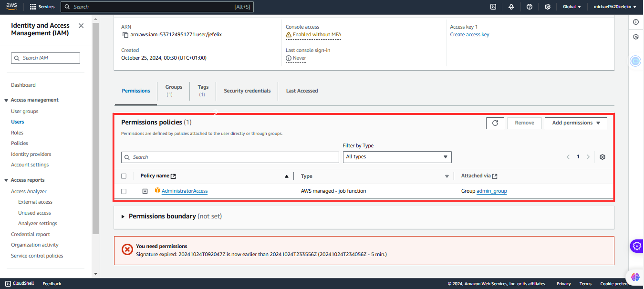Open the Security credentials tab

point(247,91)
